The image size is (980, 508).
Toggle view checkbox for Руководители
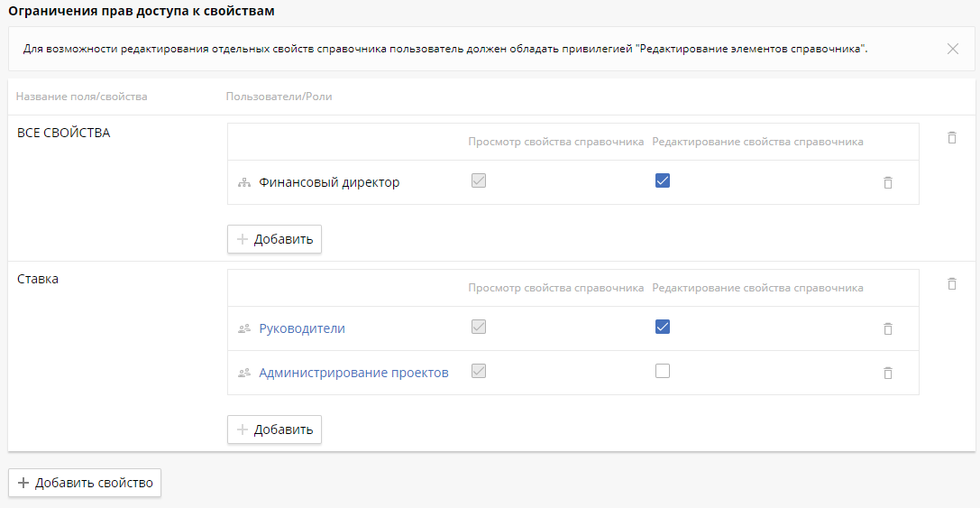tap(479, 327)
